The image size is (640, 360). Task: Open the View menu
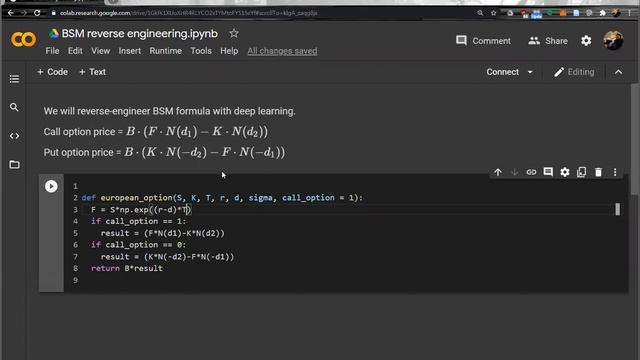pos(100,51)
